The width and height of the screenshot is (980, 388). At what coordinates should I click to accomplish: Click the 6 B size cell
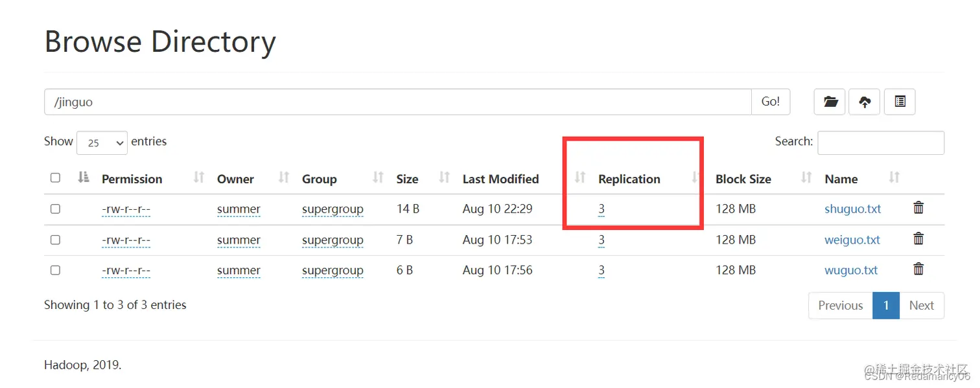(404, 270)
